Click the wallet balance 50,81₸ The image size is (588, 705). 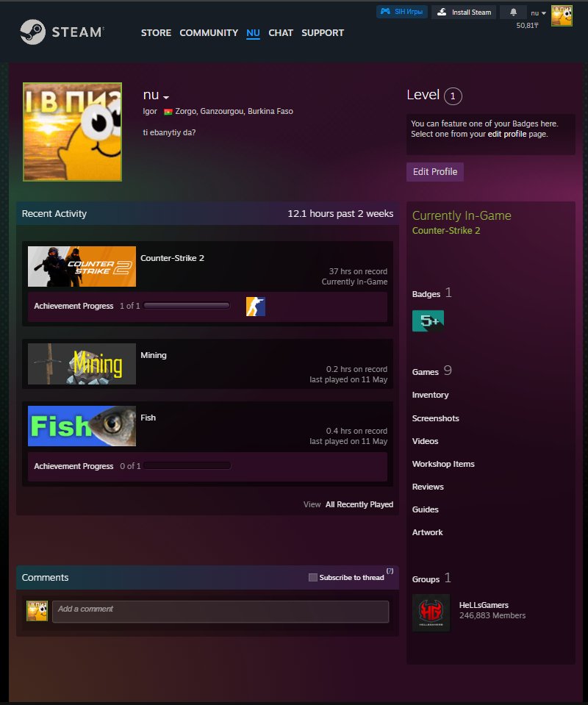[x=527, y=26]
